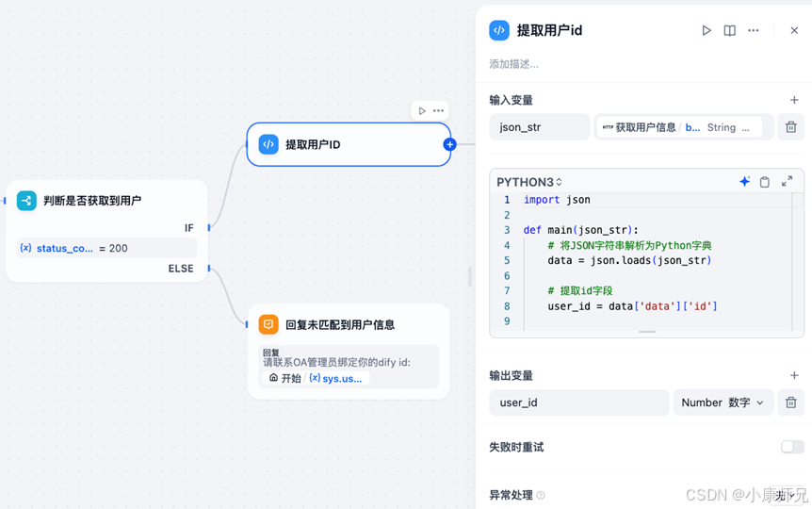Open ellipsis menu above 提取用户ID node
The width and height of the screenshot is (812, 509).
point(438,111)
